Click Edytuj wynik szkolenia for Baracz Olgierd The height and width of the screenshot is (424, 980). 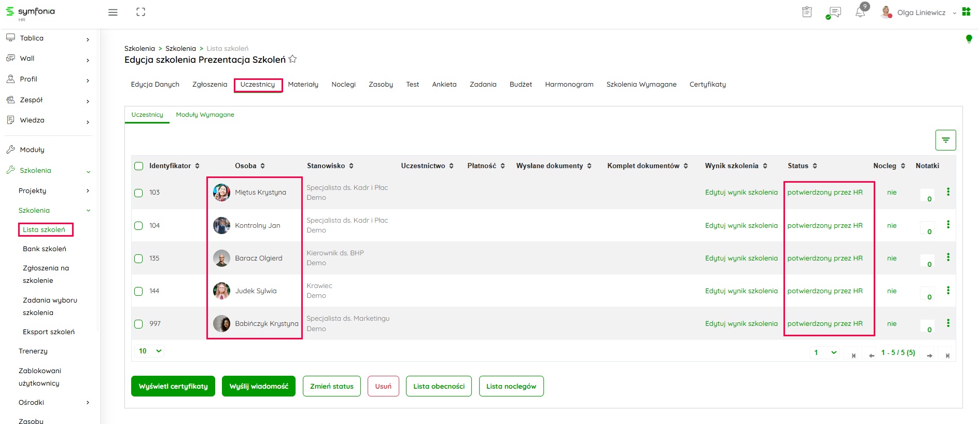click(741, 258)
